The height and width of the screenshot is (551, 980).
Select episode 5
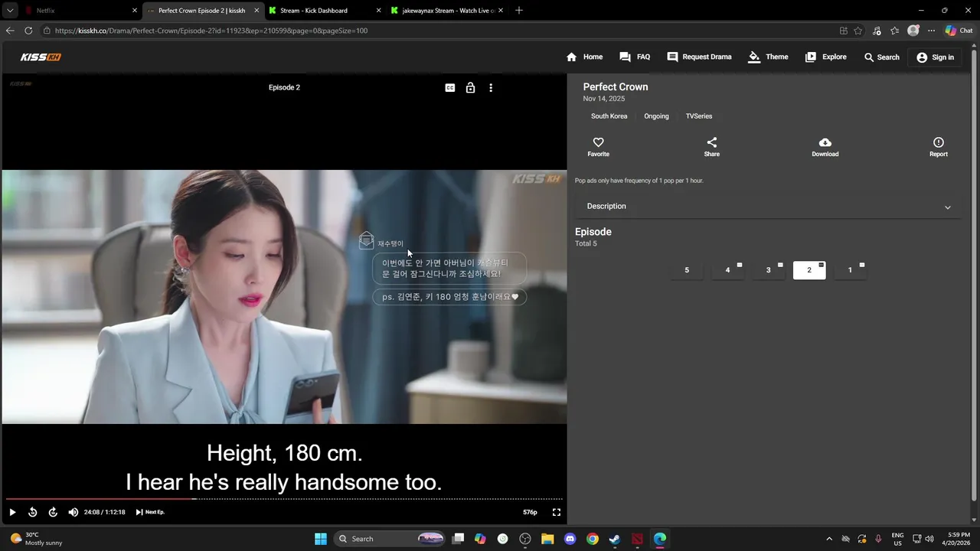point(687,270)
